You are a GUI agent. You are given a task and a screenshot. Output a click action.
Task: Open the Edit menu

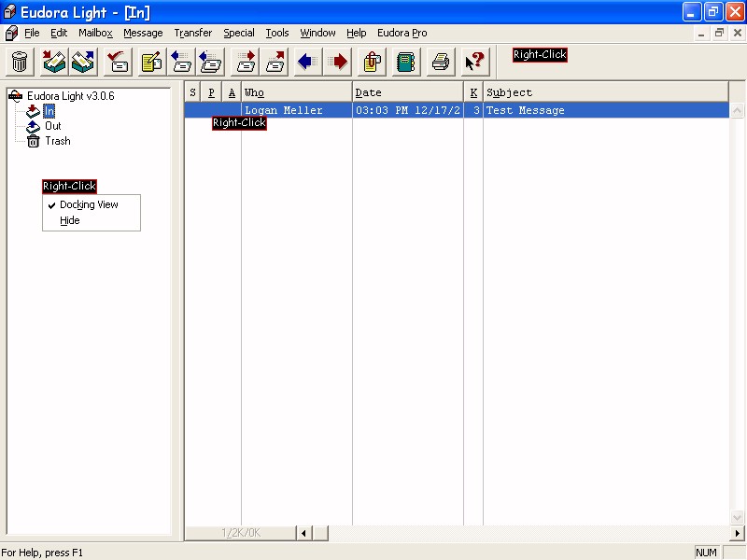coord(59,33)
